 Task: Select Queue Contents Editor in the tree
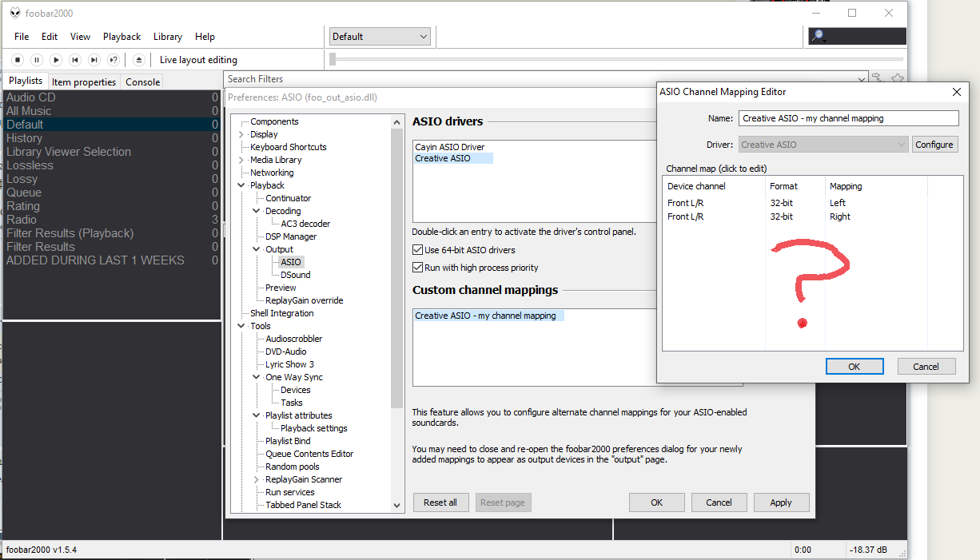tap(309, 454)
